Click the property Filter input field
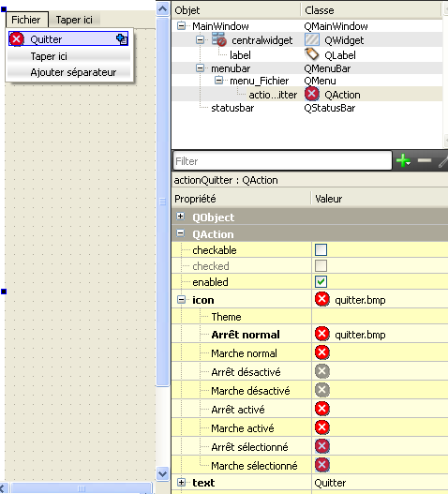 [282, 161]
